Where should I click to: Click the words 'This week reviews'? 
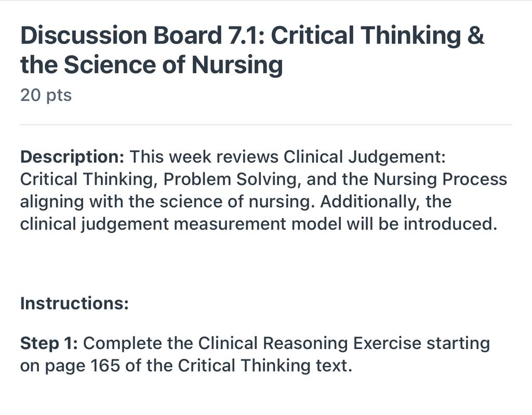204,157
